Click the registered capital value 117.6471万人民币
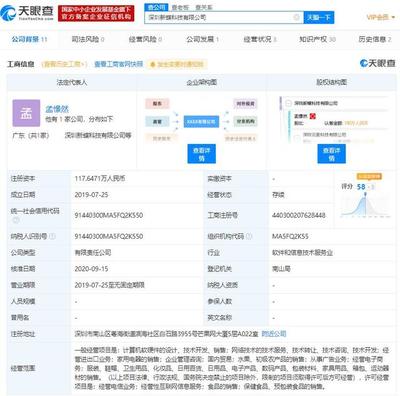 [x=100, y=179]
